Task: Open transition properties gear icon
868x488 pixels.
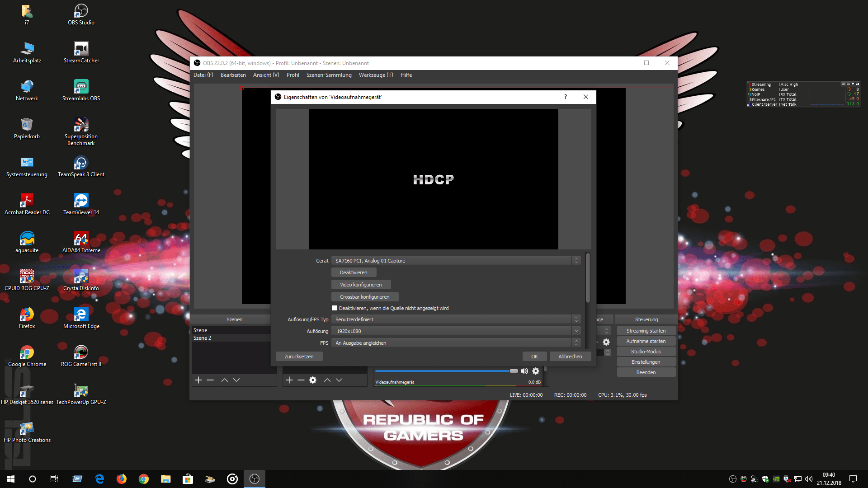Action: [606, 342]
